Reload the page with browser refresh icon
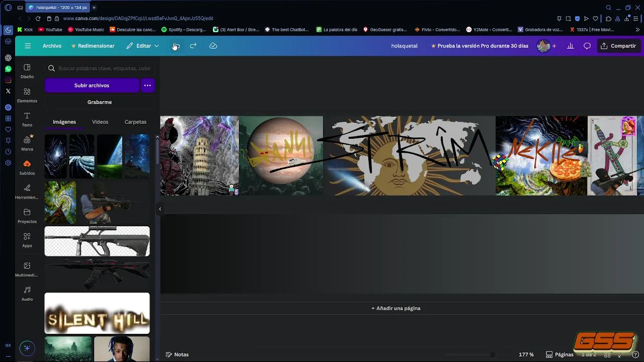 [x=38, y=19]
